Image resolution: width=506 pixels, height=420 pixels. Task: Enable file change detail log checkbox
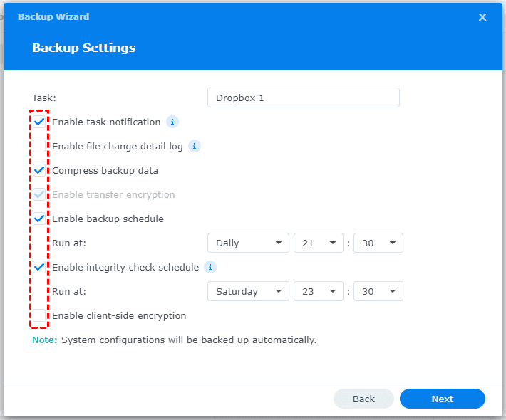(x=39, y=146)
